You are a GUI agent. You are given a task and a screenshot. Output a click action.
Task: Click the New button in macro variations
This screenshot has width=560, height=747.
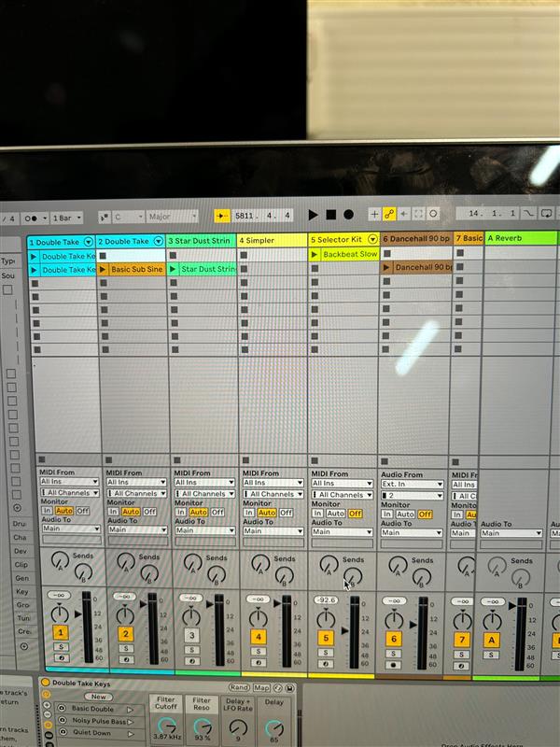click(98, 697)
